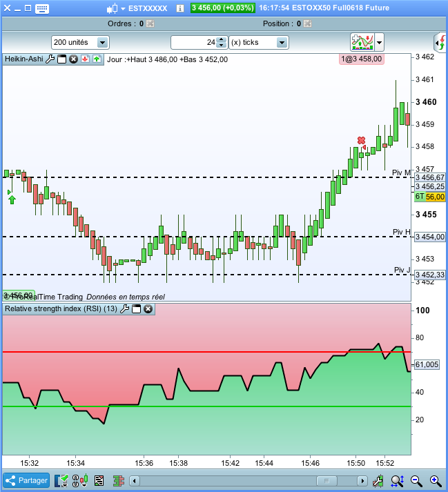The height and width of the screenshot is (492, 448).
Task: Cancel all orders icon beside Ordres
Action: [150, 23]
